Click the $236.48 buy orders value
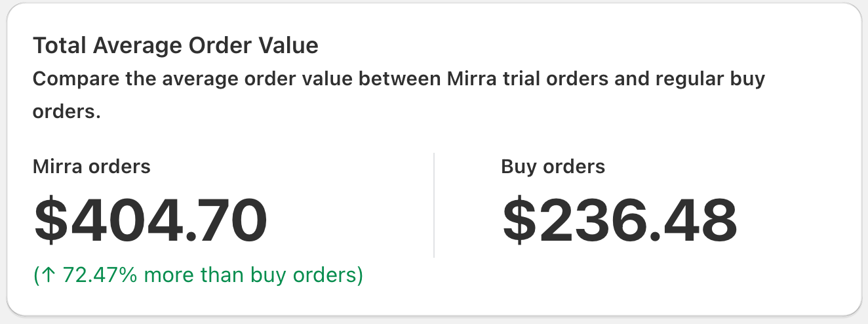This screenshot has height=324, width=868. pyautogui.click(x=620, y=220)
